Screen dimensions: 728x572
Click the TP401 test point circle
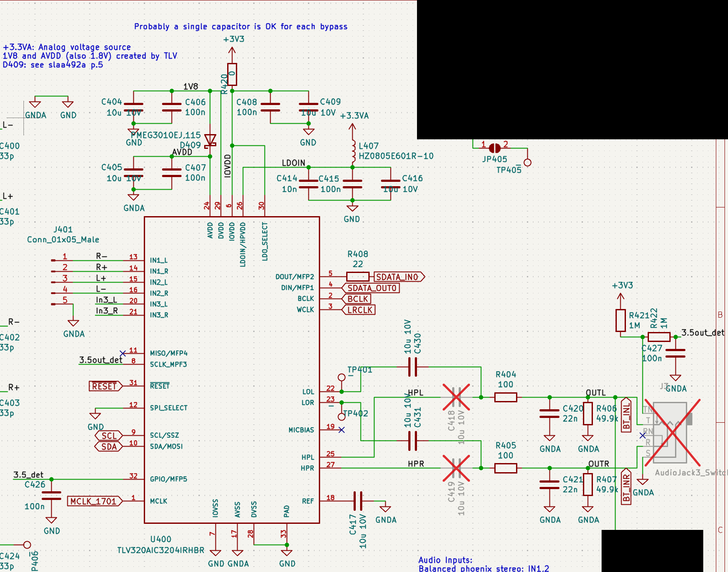click(x=341, y=377)
